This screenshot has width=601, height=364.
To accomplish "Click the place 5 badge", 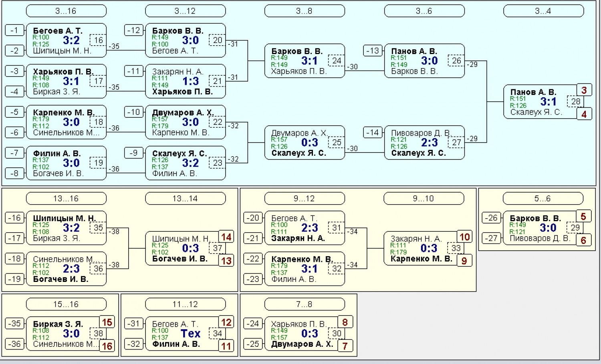I will (x=584, y=216).
